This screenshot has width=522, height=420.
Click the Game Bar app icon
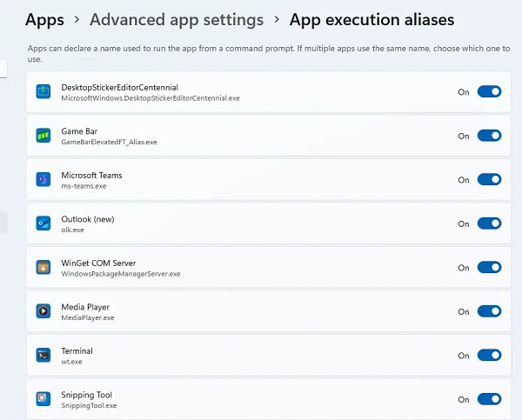pyautogui.click(x=43, y=136)
